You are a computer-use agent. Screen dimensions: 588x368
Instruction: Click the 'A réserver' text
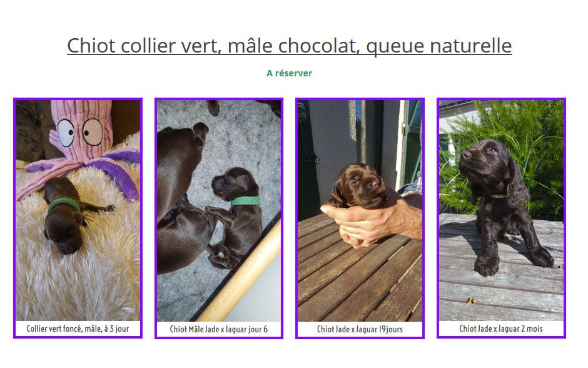(289, 73)
